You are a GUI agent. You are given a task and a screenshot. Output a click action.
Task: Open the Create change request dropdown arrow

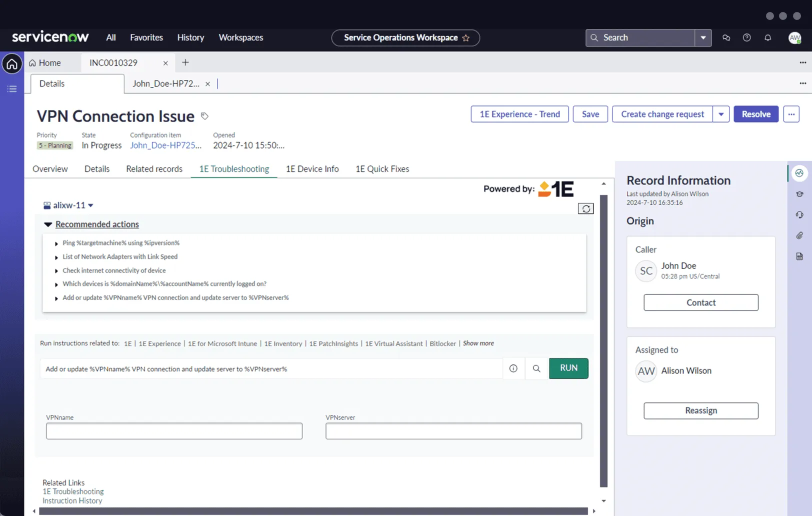coord(721,114)
